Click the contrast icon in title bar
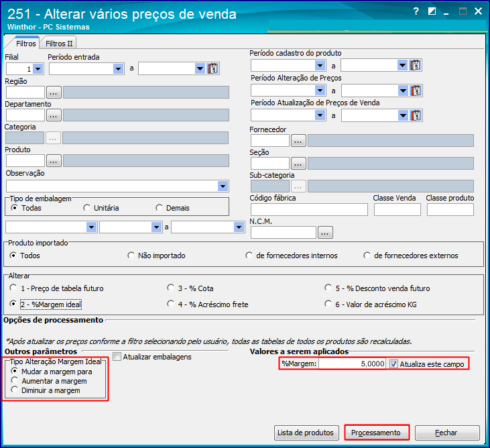This screenshot has height=448, width=490. [x=432, y=12]
